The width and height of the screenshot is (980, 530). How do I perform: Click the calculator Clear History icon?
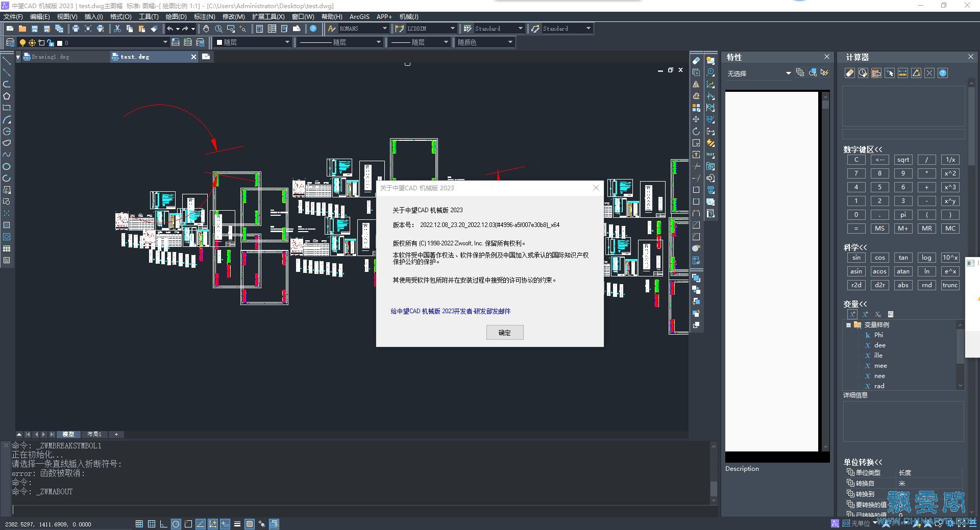(863, 73)
